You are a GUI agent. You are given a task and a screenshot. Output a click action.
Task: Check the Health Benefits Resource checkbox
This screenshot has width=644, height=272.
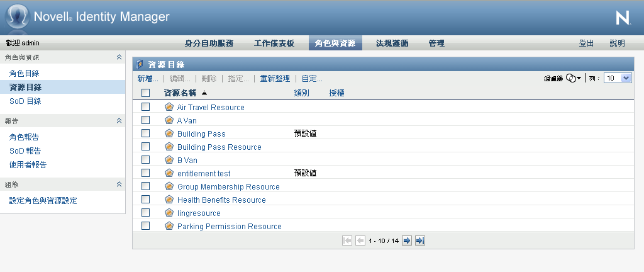click(x=145, y=199)
